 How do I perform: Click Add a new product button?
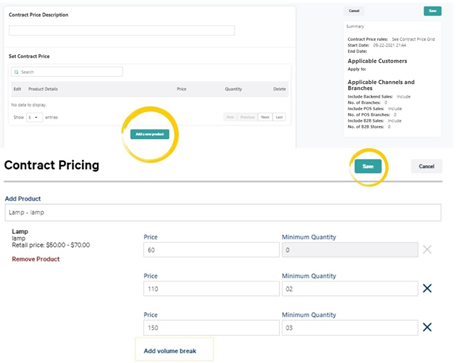tap(150, 134)
